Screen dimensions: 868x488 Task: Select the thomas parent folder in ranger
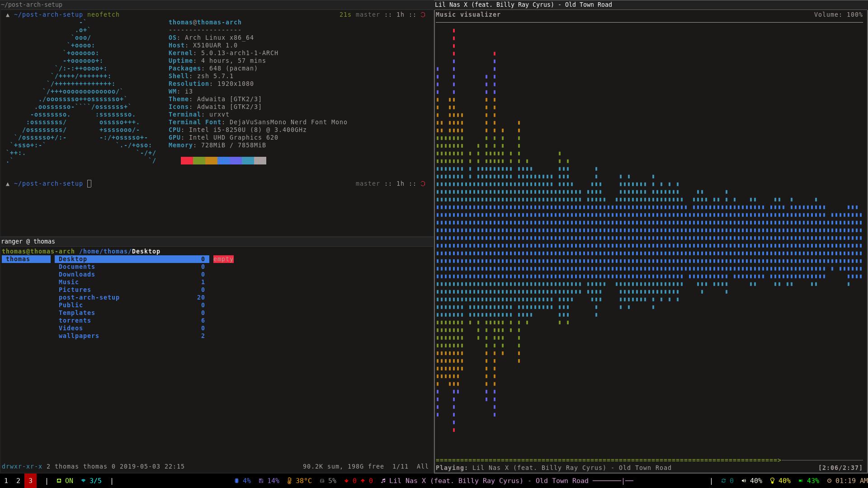[18, 259]
